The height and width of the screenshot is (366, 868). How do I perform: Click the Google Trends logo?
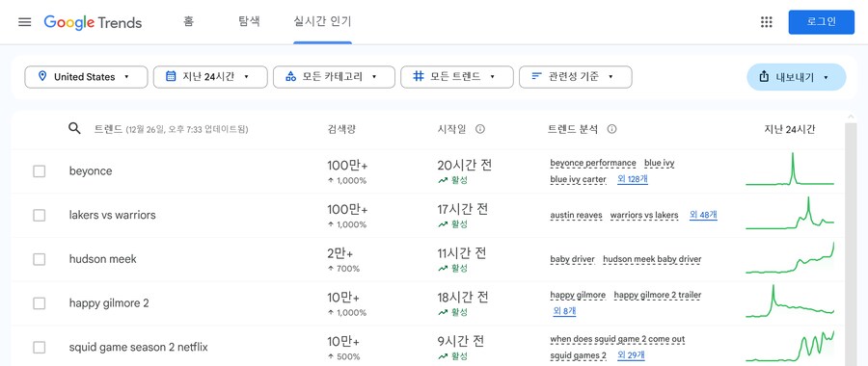click(x=93, y=22)
